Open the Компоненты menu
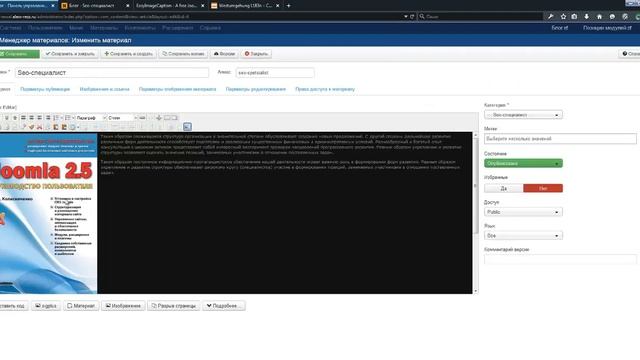The image size is (640, 360). 140,28
